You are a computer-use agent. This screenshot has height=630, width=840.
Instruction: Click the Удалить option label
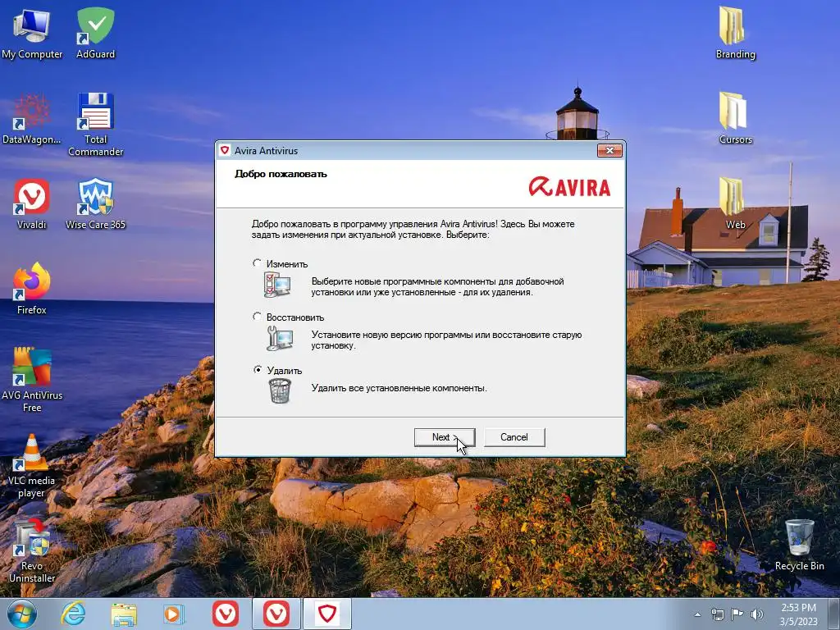[285, 371]
